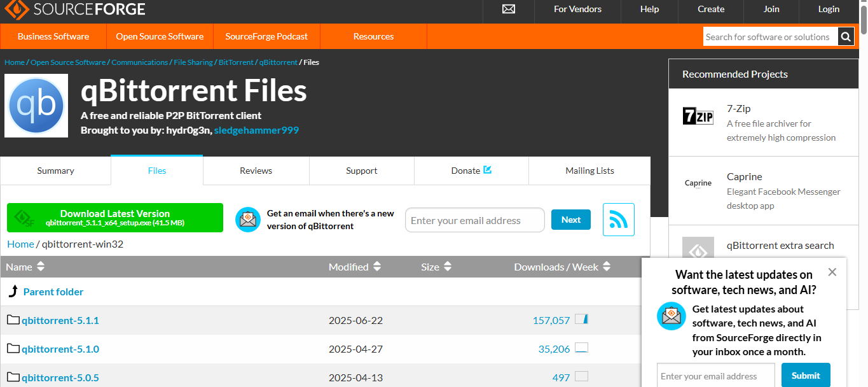Click the For Vendors header link
The image size is (868, 387).
pyautogui.click(x=577, y=9)
